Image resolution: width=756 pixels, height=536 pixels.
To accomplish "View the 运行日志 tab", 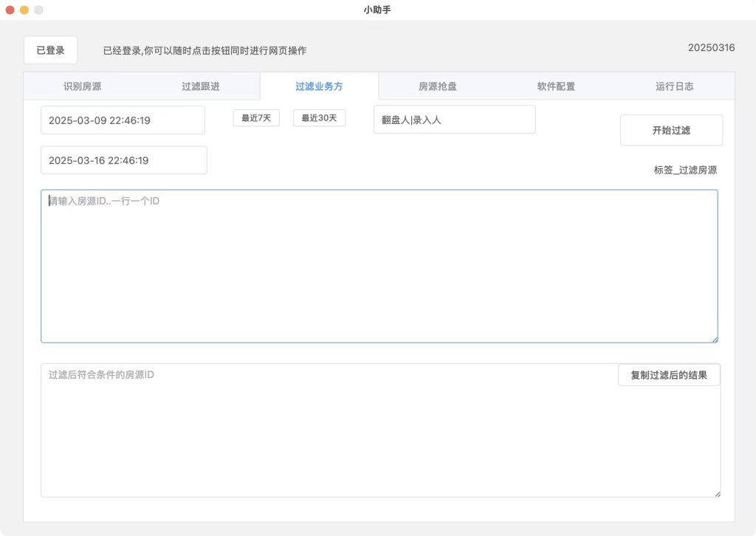I will (675, 86).
